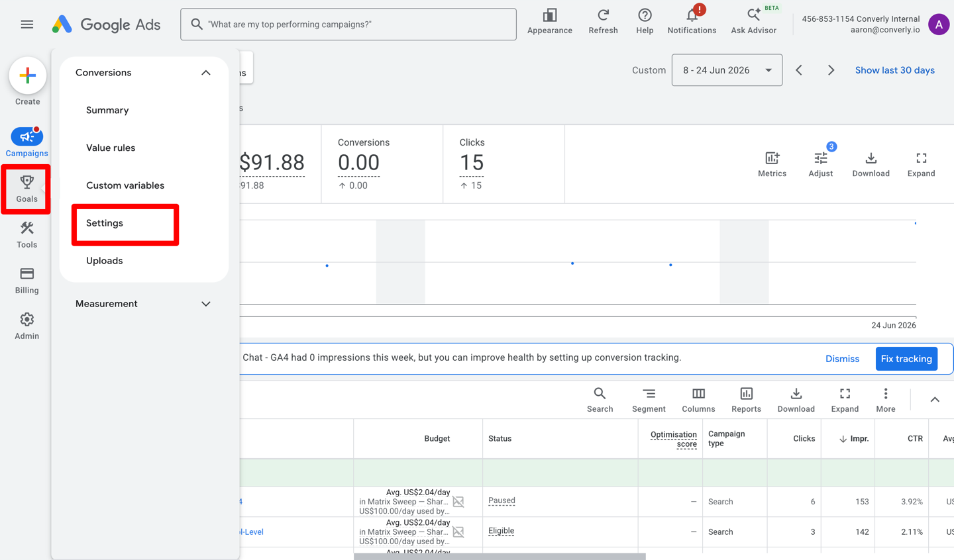Select the Conversions metric card

pos(382,163)
